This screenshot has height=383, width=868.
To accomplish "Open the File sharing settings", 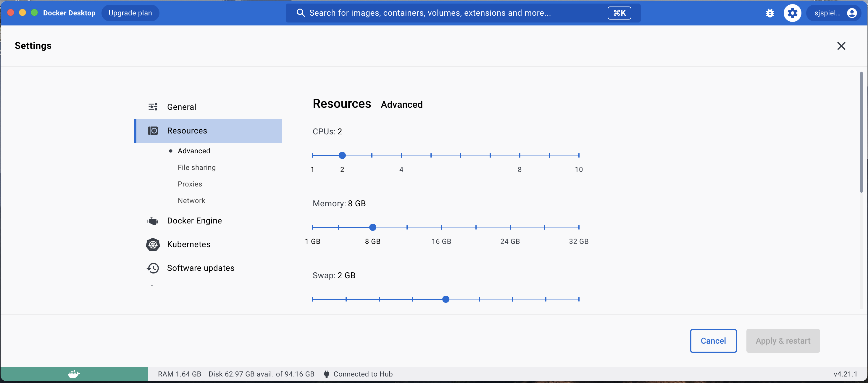I will [x=196, y=167].
